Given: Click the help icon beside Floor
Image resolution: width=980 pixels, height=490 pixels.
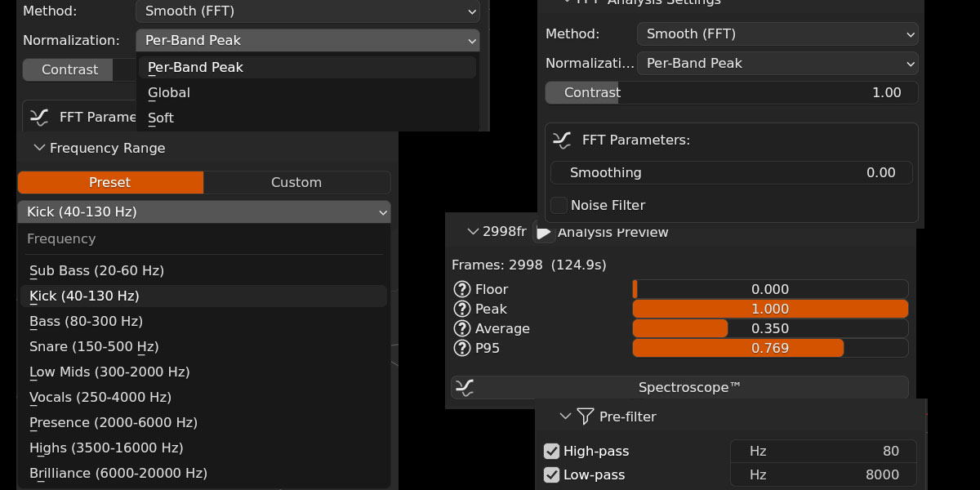Looking at the screenshot, I should (461, 289).
